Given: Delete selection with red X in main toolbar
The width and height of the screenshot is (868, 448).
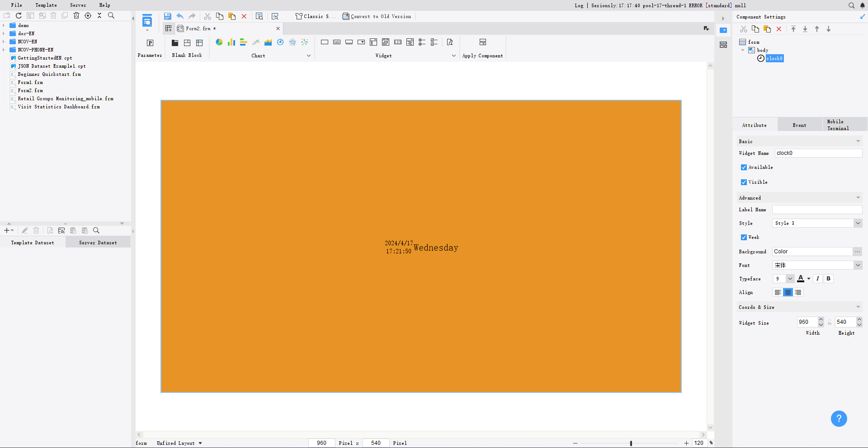Looking at the screenshot, I should point(244,16).
